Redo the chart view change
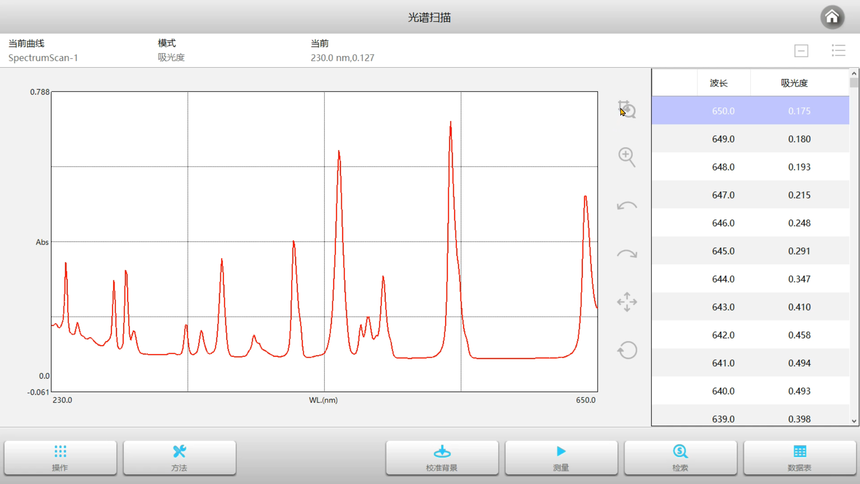This screenshot has height=484, width=860. click(x=627, y=254)
